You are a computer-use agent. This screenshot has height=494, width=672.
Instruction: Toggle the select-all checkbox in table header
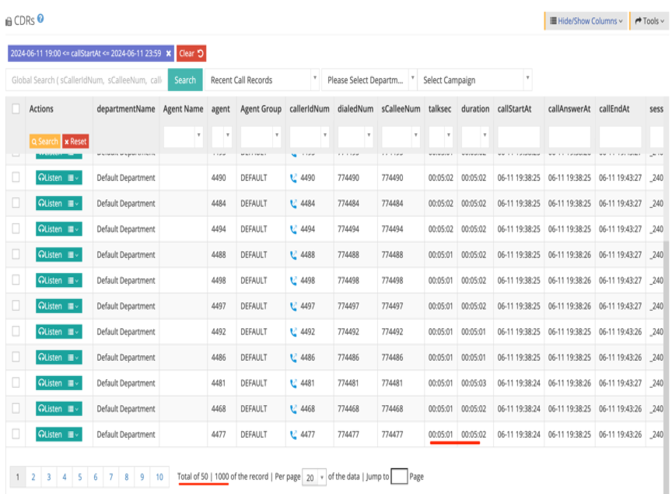(15, 108)
